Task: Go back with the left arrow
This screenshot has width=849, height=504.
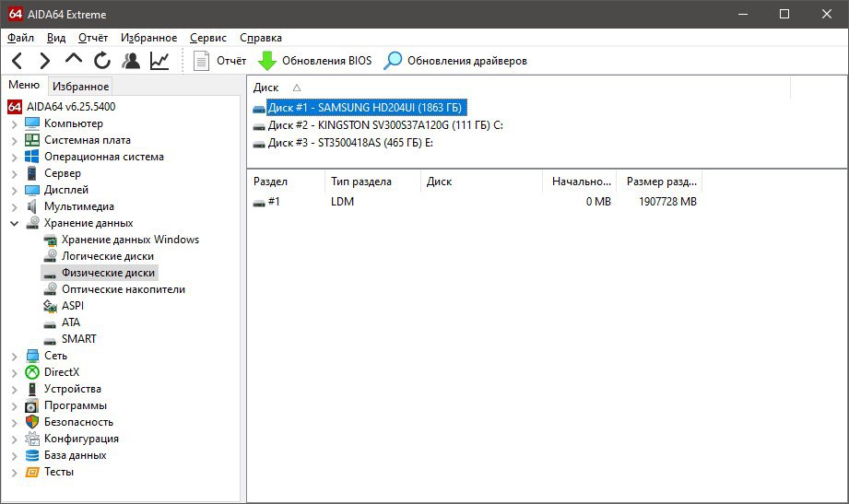Action: point(17,61)
